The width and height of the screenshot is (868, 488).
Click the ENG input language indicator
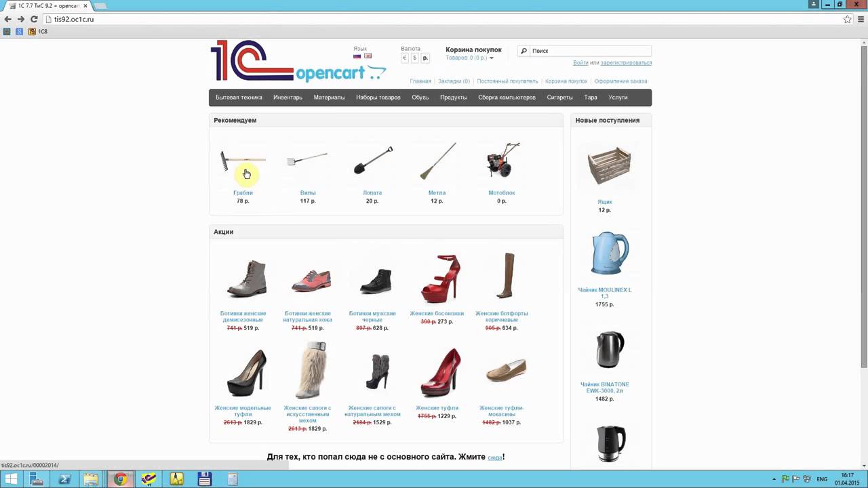click(822, 479)
